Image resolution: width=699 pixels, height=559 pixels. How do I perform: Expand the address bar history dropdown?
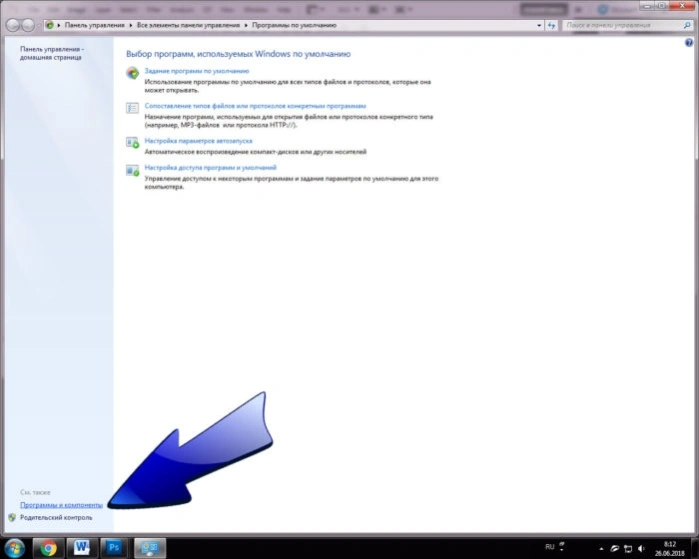point(539,25)
